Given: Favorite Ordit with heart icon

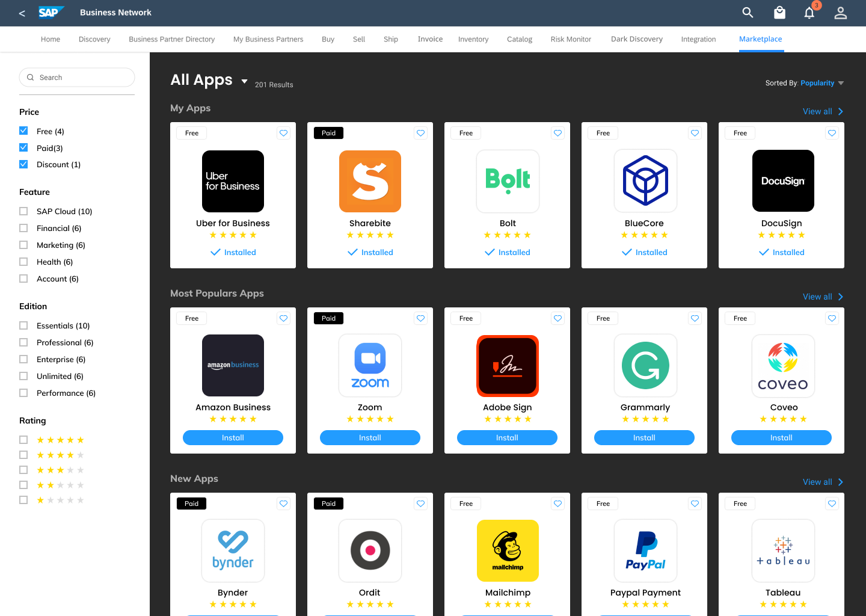Looking at the screenshot, I should pos(420,504).
